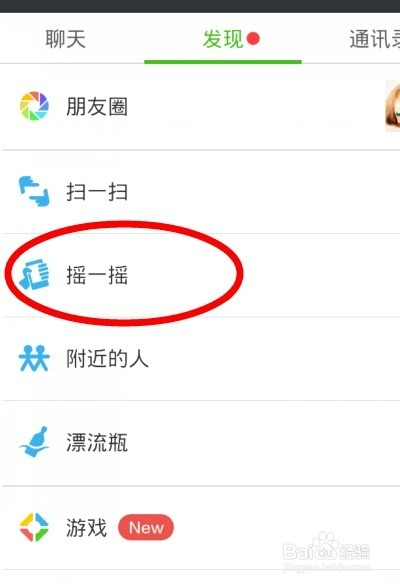The height and width of the screenshot is (585, 400).
Task: Open 附近的人 nearby people label
Action: coord(107,359)
